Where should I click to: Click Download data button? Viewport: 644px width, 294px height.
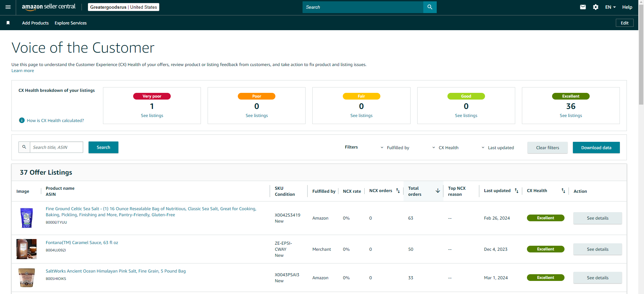[x=596, y=148]
